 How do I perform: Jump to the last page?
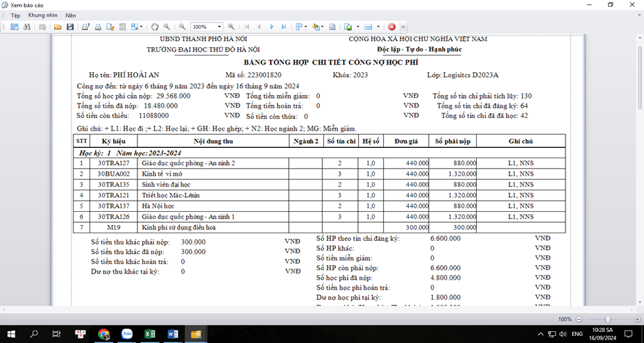click(284, 26)
